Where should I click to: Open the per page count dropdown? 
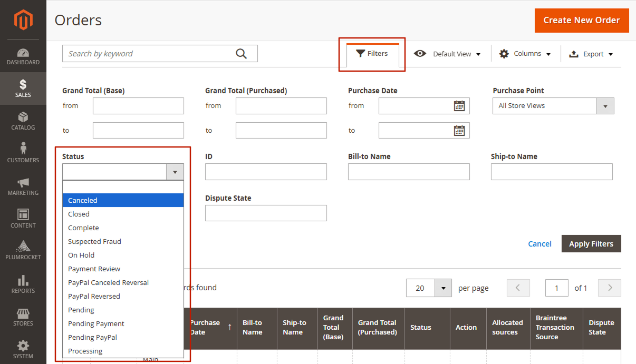coord(443,288)
